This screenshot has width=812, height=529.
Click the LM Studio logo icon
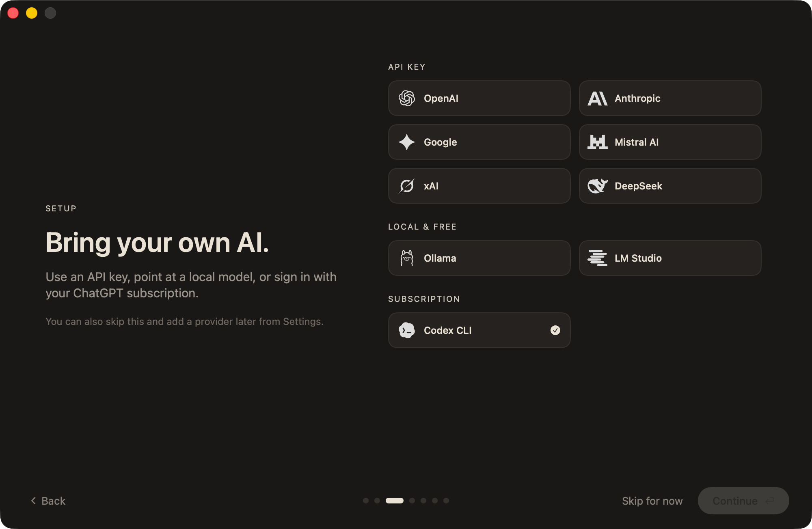click(597, 258)
